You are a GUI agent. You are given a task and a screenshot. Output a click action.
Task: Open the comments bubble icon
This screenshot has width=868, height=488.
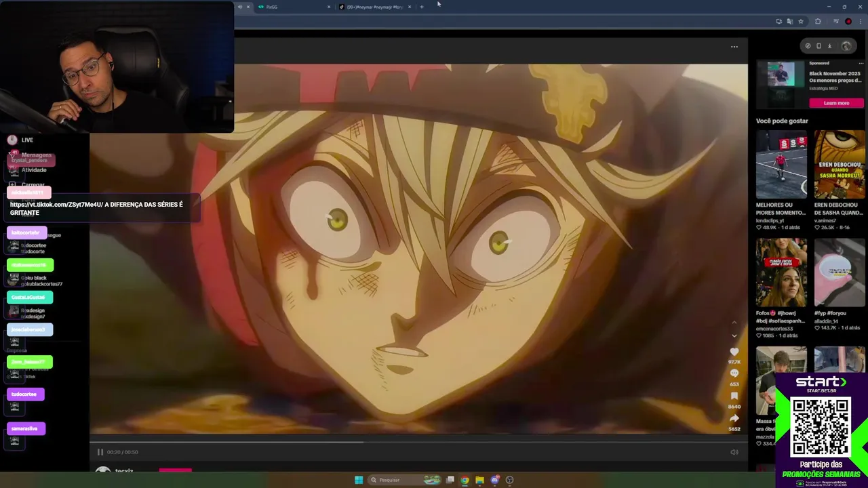coord(734,373)
